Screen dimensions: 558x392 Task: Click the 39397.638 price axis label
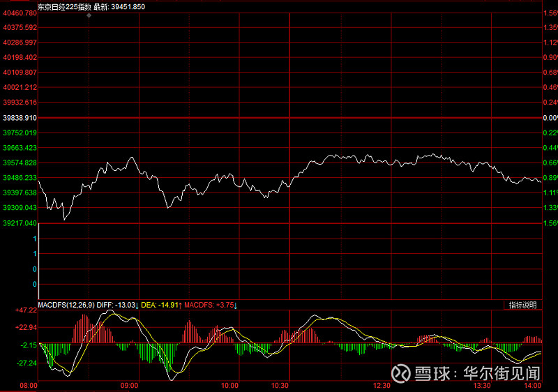[20, 193]
